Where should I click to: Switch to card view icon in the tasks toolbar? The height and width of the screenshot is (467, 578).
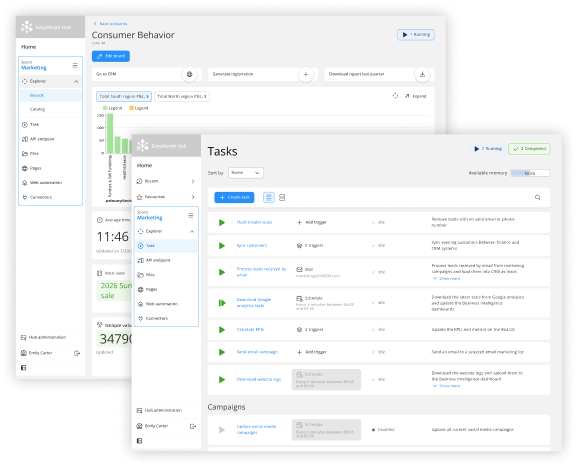tap(282, 198)
